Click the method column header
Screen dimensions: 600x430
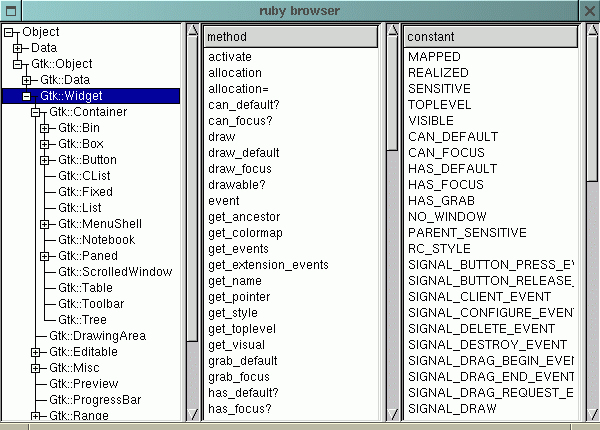pos(290,37)
